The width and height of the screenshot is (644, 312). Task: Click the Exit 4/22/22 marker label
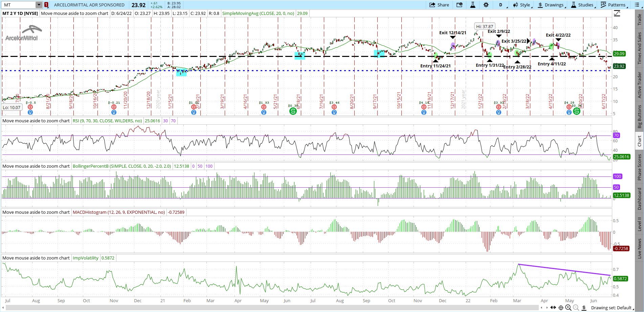point(558,35)
